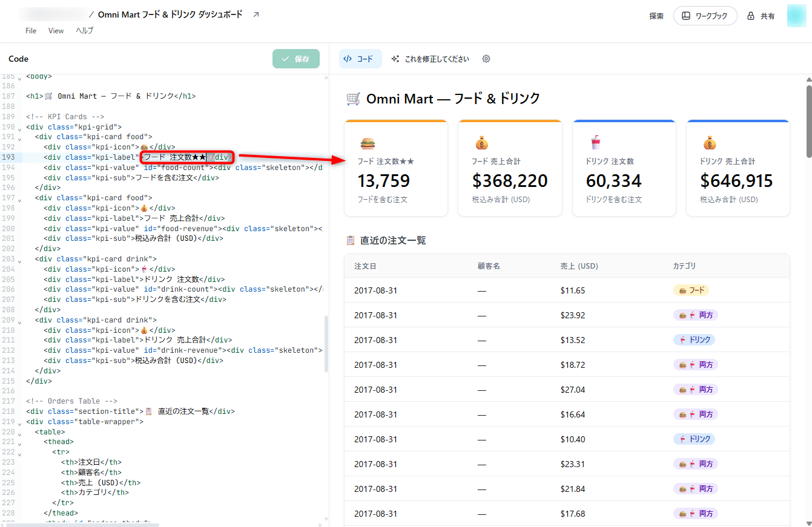Click the 両方 badge in $23.92 row
Image resolution: width=812 pixels, height=527 pixels.
coord(696,315)
